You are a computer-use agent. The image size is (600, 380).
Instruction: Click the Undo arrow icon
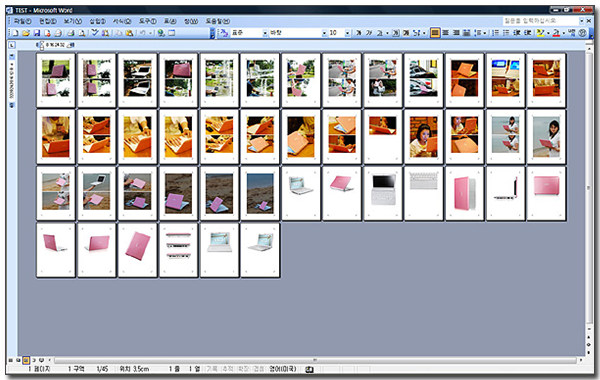(x=142, y=33)
